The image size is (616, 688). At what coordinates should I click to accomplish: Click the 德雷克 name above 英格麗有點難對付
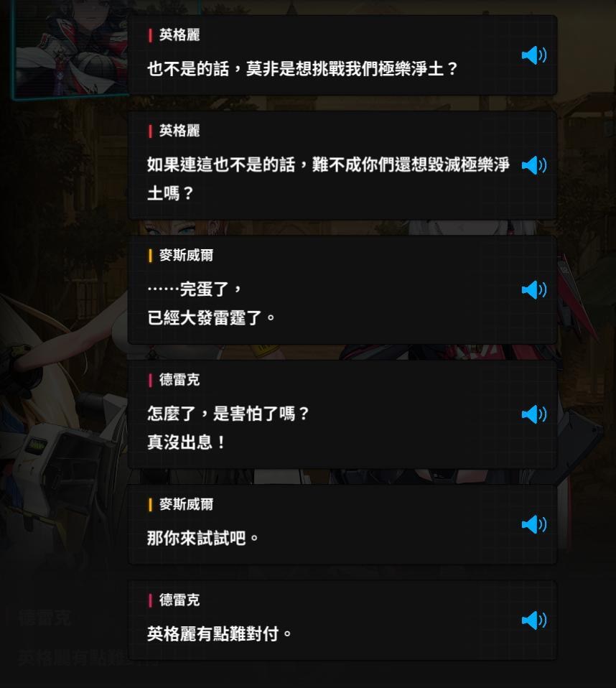point(179,600)
